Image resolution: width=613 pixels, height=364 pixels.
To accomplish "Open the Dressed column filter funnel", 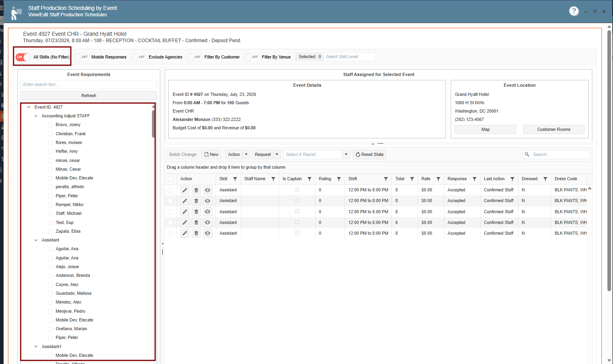I will 545,179.
